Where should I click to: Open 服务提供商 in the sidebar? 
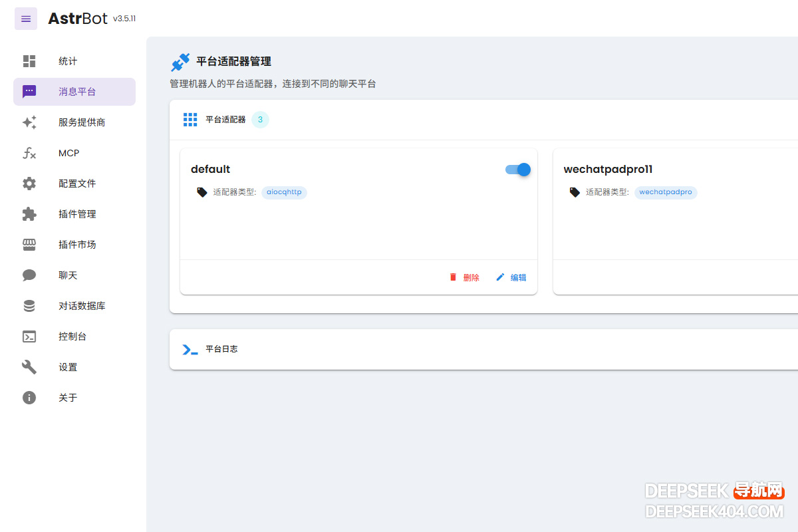coord(74,122)
